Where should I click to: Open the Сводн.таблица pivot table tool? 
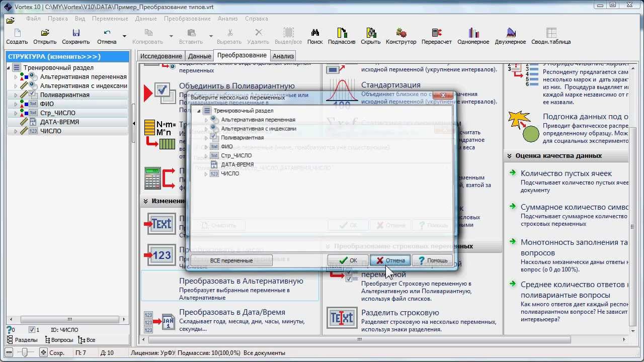point(551,36)
